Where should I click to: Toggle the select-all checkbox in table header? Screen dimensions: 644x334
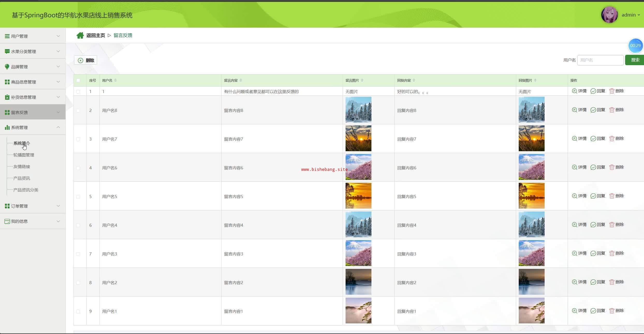click(x=78, y=80)
